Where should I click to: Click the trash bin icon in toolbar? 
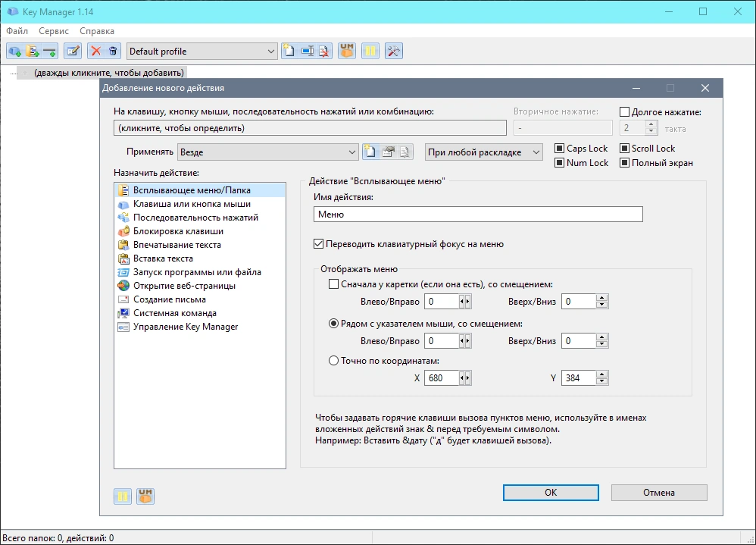[x=113, y=51]
